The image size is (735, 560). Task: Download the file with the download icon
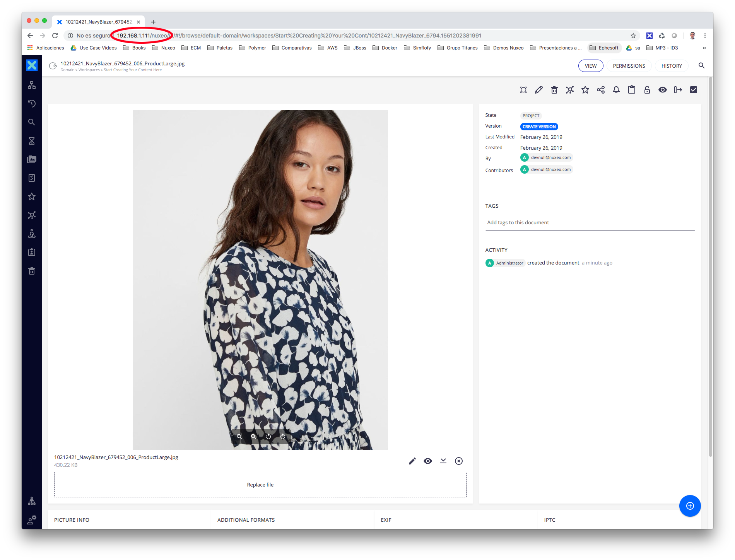click(x=443, y=461)
